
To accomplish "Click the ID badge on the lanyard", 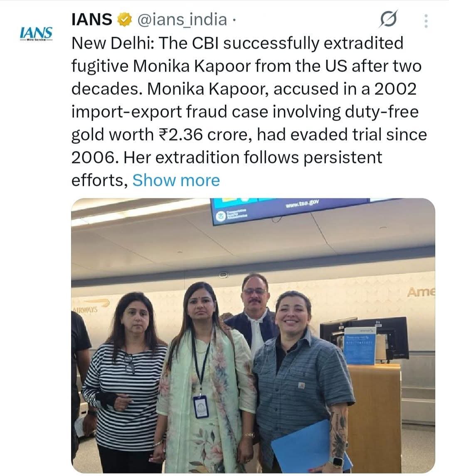I will tap(201, 406).
